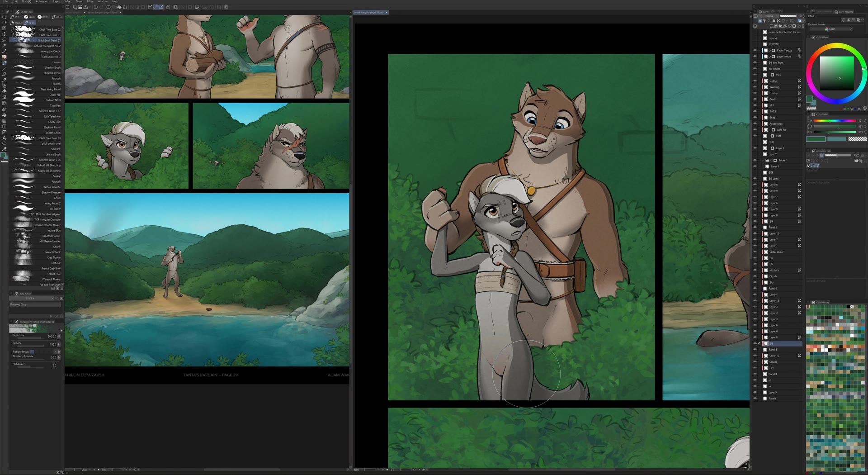868x475 pixels.
Task: Adjust Brush Size stepper arrows
Action: click(x=55, y=336)
